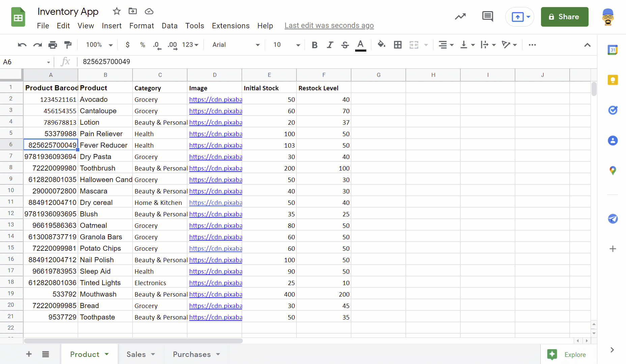Open the zoom 100% dropdown
The height and width of the screenshot is (364, 626).
click(x=99, y=45)
